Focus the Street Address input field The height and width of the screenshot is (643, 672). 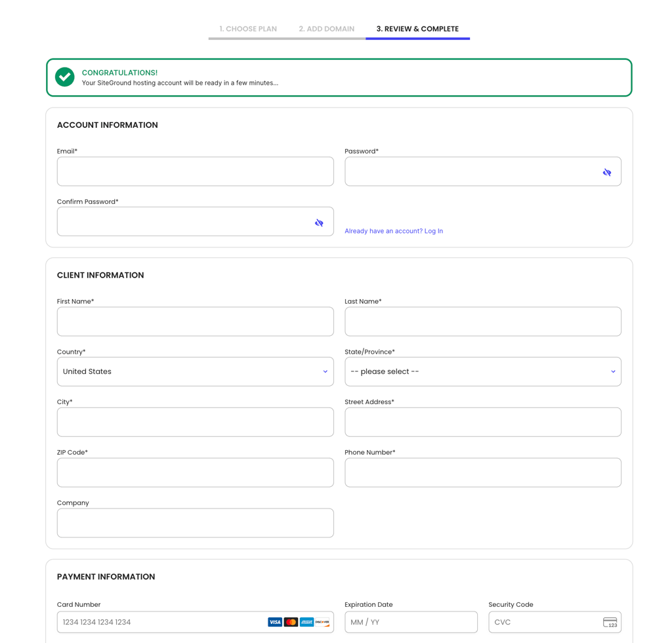[x=483, y=422]
